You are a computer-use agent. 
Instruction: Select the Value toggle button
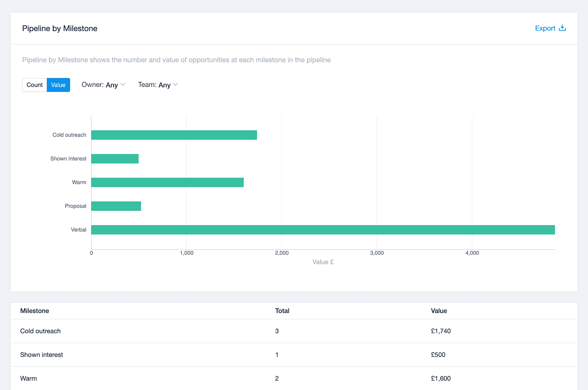(58, 85)
